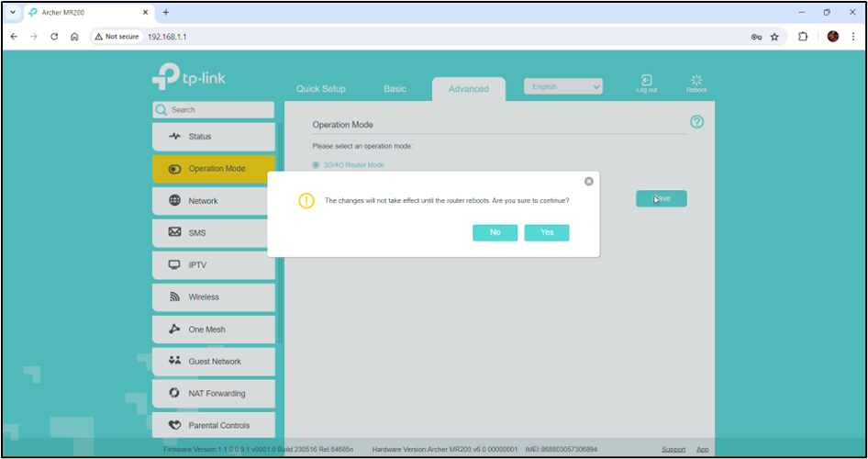The image size is (868, 459).
Task: Open Chrome three-dot menu
Action: tap(853, 37)
